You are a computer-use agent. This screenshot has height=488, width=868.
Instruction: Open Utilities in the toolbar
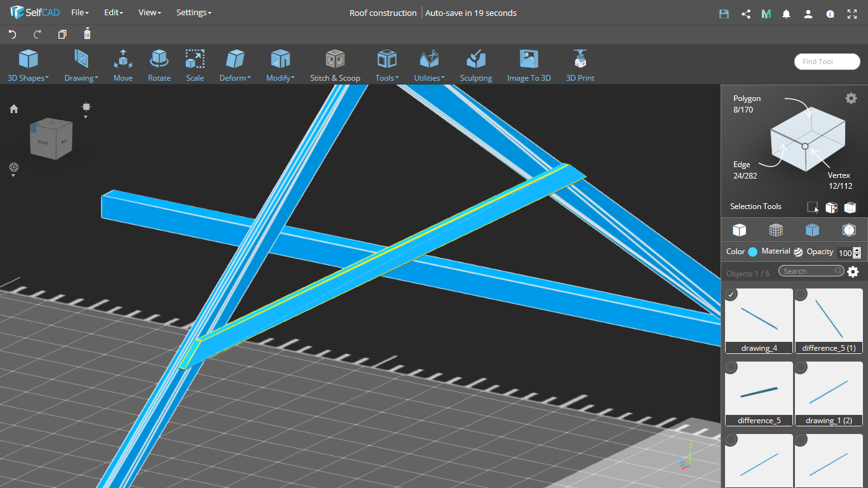pos(430,65)
